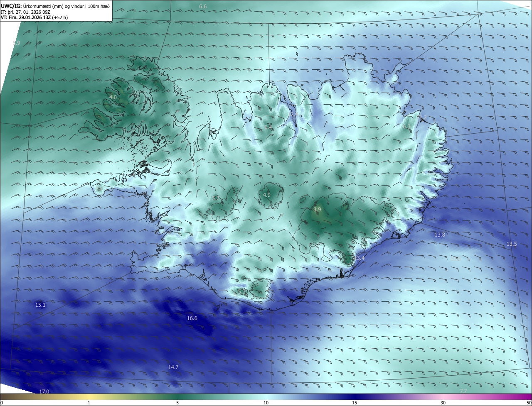Click the 4.9 value on Hofsjökull glacier
The height and width of the screenshot is (406, 532).
(267, 195)
